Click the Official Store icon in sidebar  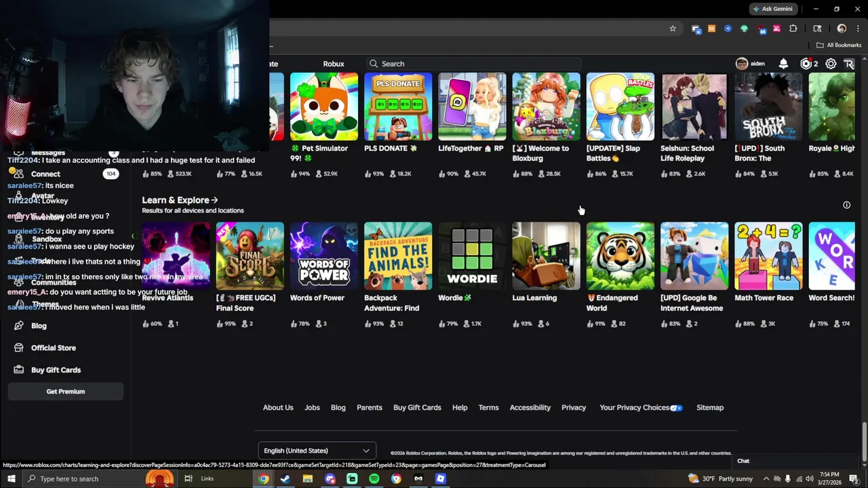click(18, 348)
